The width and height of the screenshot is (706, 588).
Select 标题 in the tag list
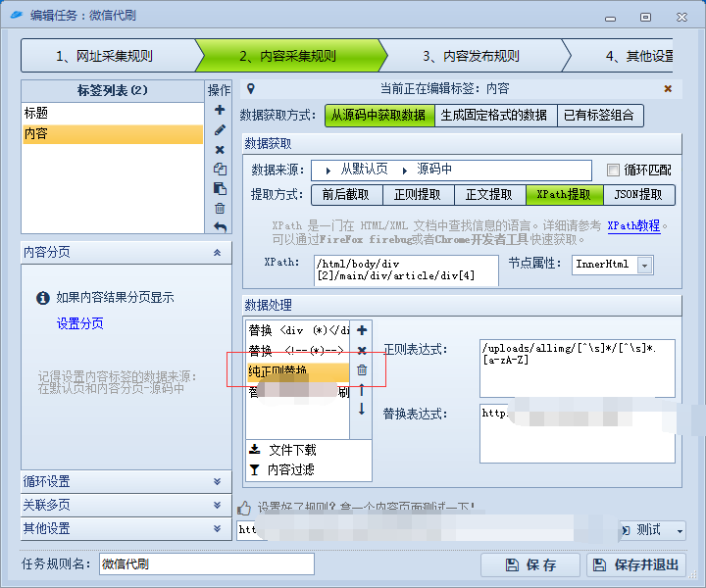point(113,113)
